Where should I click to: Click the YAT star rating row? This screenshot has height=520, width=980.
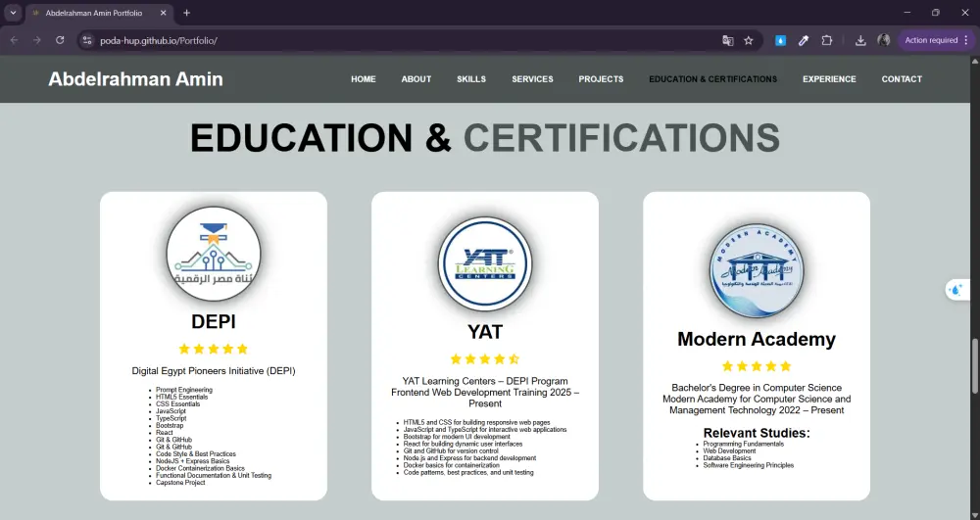485,359
